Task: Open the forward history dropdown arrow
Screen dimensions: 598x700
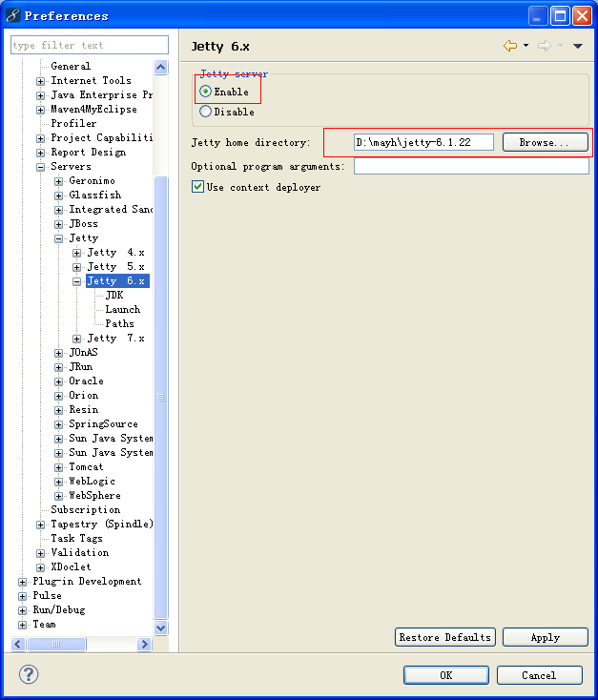Action: coord(560,45)
